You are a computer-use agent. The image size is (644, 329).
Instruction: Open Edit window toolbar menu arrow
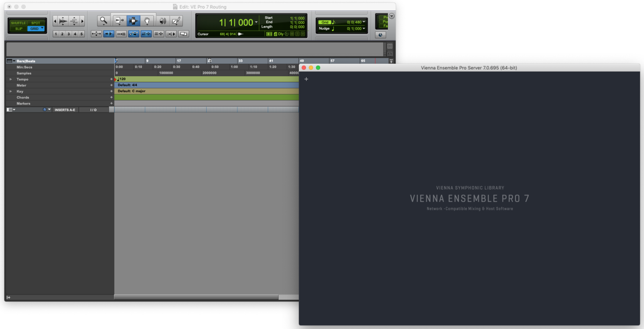coord(391,16)
